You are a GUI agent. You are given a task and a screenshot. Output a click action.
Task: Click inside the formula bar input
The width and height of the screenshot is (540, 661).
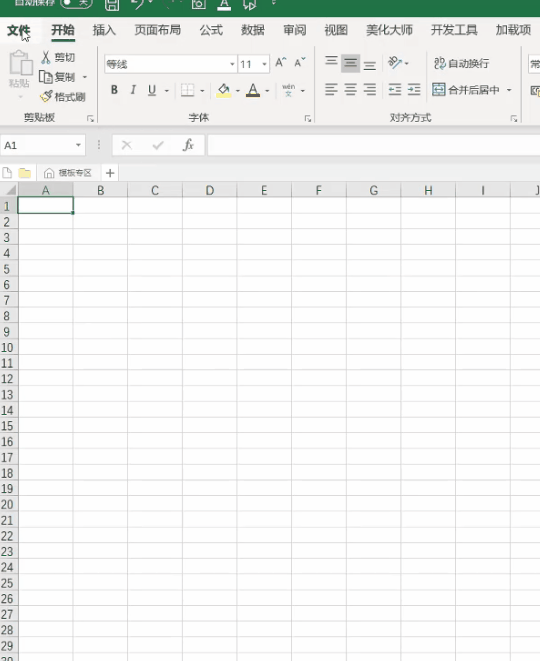(373, 145)
